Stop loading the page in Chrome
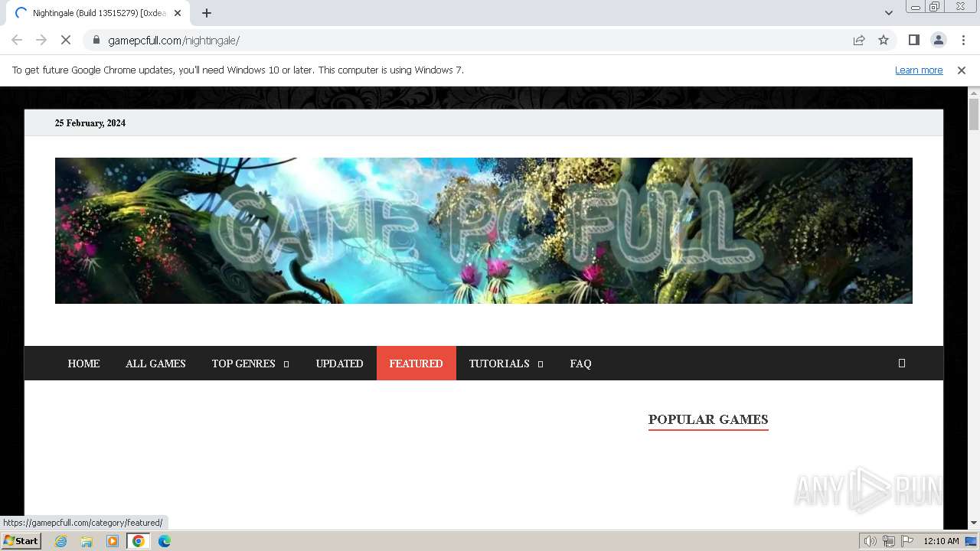The image size is (980, 551). (x=66, y=40)
